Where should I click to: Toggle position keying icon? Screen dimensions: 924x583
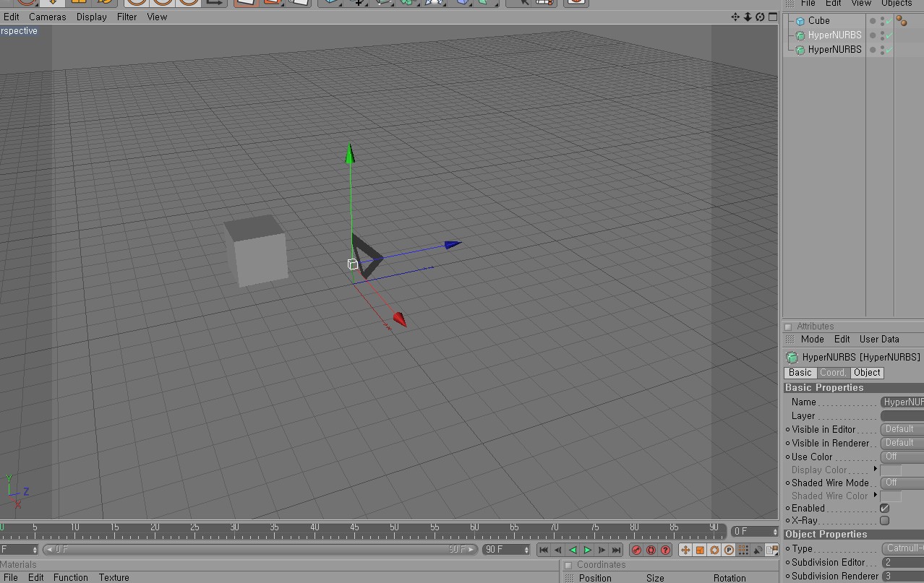pos(685,550)
